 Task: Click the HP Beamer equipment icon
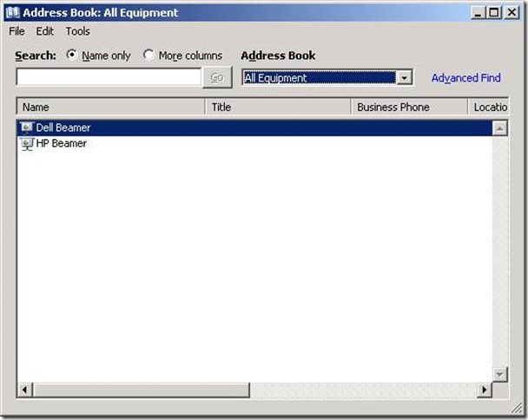(x=26, y=143)
